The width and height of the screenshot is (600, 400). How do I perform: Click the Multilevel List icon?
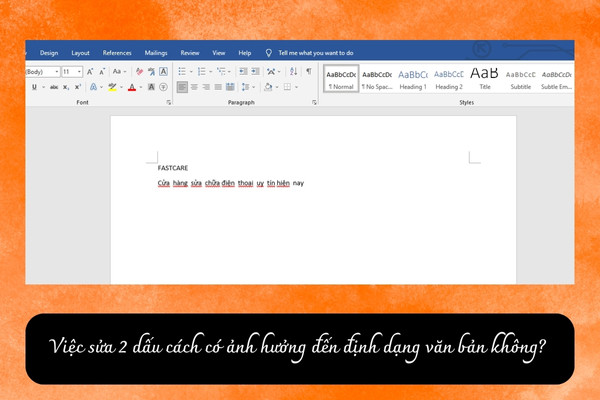pyautogui.click(x=221, y=72)
